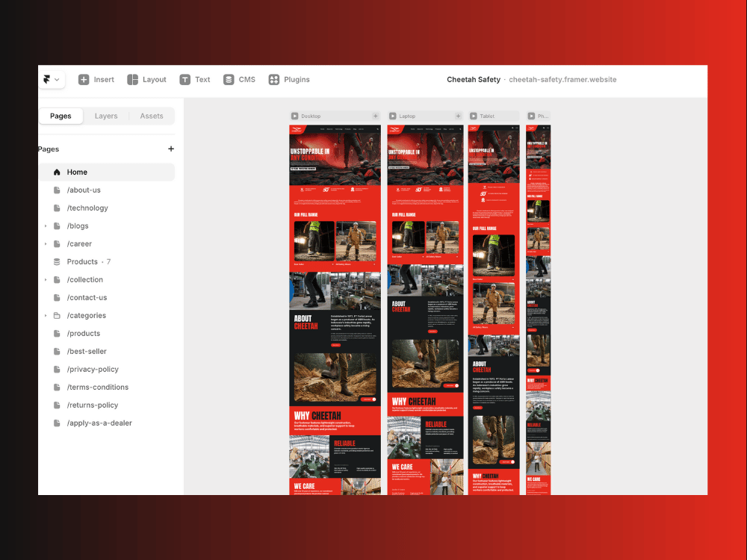Select the Phone frame on canvas

coord(539,310)
